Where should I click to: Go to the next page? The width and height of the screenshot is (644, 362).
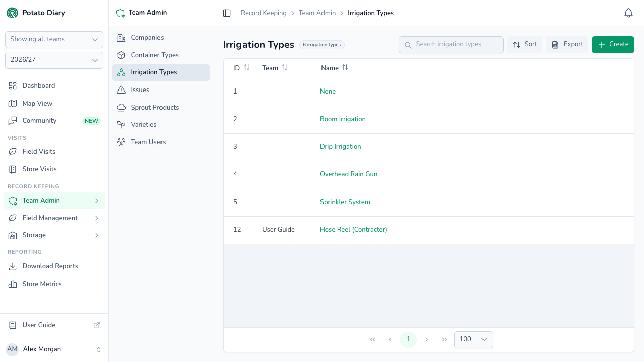click(x=427, y=340)
